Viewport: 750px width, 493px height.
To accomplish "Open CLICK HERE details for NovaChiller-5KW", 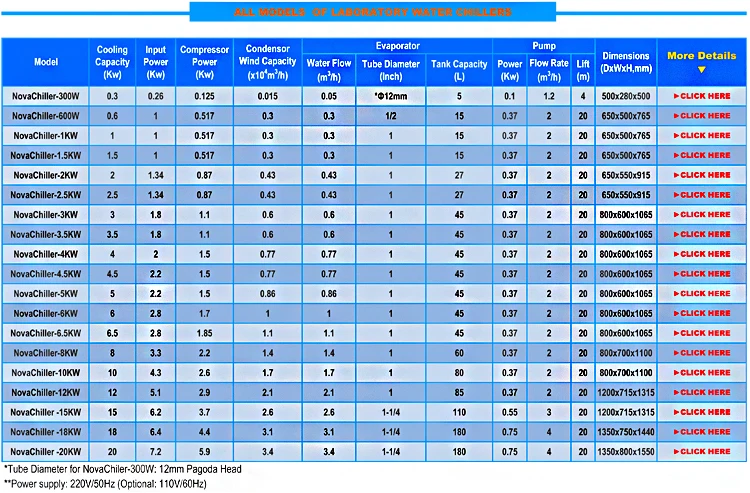I will pyautogui.click(x=702, y=294).
